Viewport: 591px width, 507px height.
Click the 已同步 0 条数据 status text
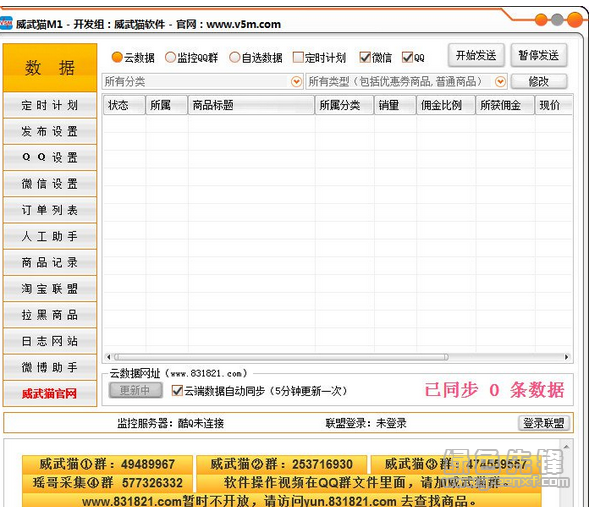click(x=494, y=390)
